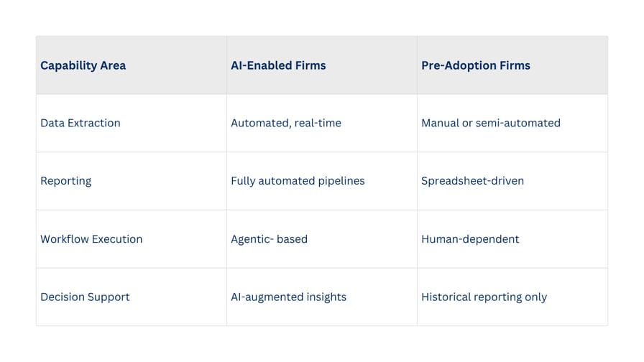The width and height of the screenshot is (644, 362).
Task: Select the Data Extraction row label
Action: [132, 123]
